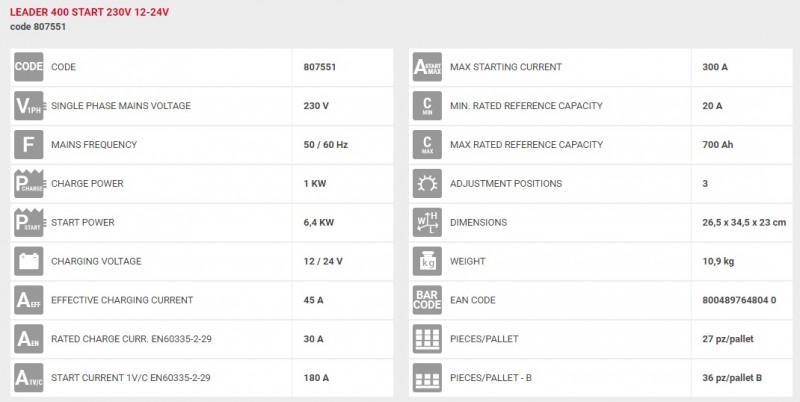The image size is (800, 402).
Task: Click the battery charging voltage icon
Action: point(28,262)
